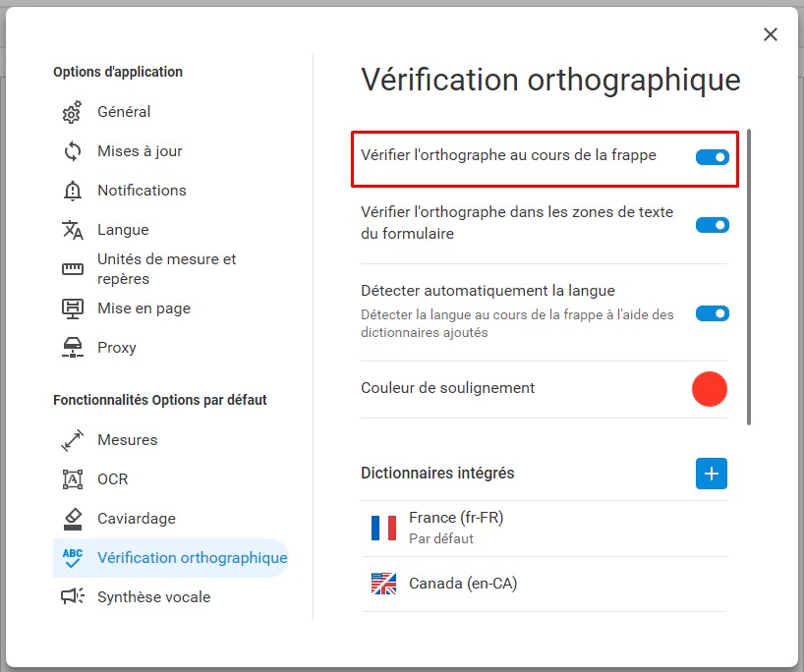Turn off Détecter automatiquement la langue
The image size is (804, 672).
coord(713,313)
